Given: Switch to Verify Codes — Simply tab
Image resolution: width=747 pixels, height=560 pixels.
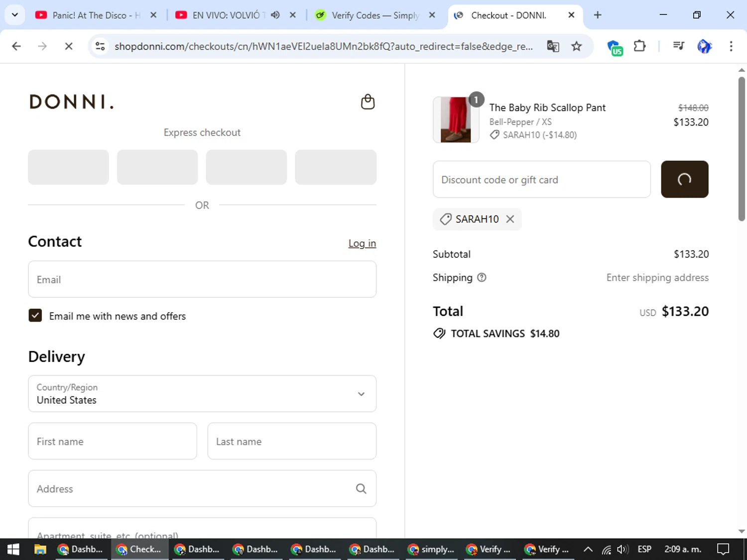Looking at the screenshot, I should tap(375, 15).
